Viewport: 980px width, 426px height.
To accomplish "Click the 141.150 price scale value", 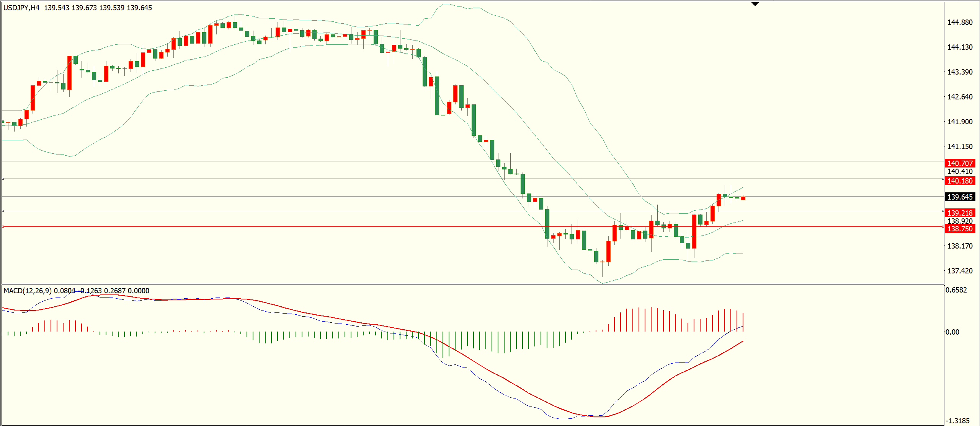I will [960, 146].
